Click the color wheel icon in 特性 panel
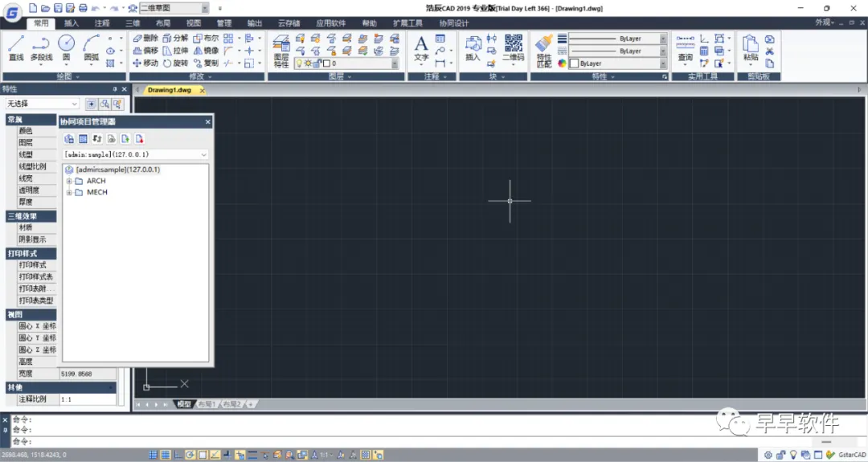Image resolution: width=868 pixels, height=462 pixels. click(562, 63)
